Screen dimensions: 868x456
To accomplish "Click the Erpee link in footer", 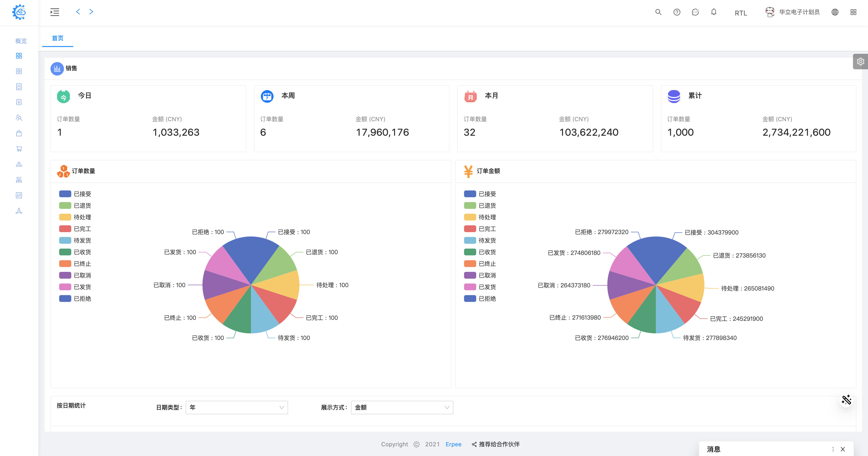I will (453, 445).
